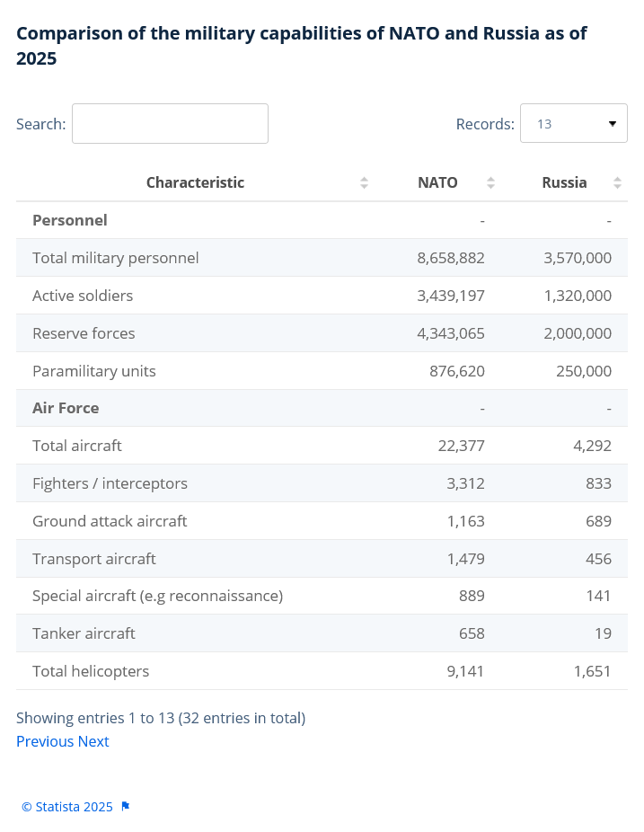The width and height of the screenshot is (644, 832).
Task: Click NATO value 8,658,882
Action: tap(451, 258)
